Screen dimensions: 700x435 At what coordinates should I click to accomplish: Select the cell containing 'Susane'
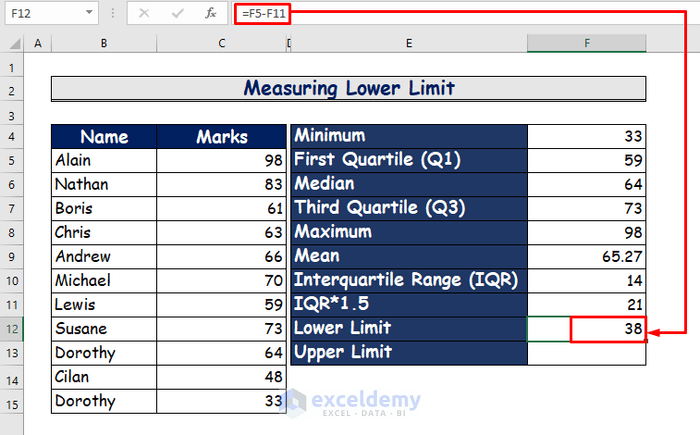pyautogui.click(x=104, y=329)
